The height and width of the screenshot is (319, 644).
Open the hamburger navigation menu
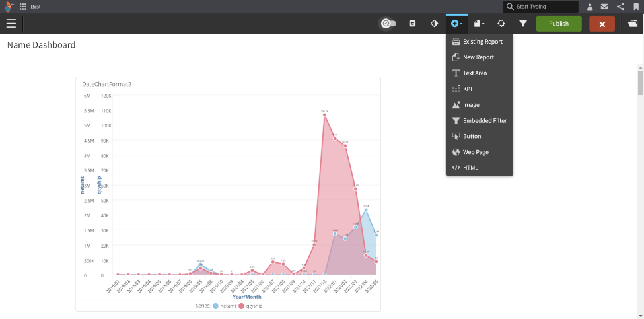(11, 24)
